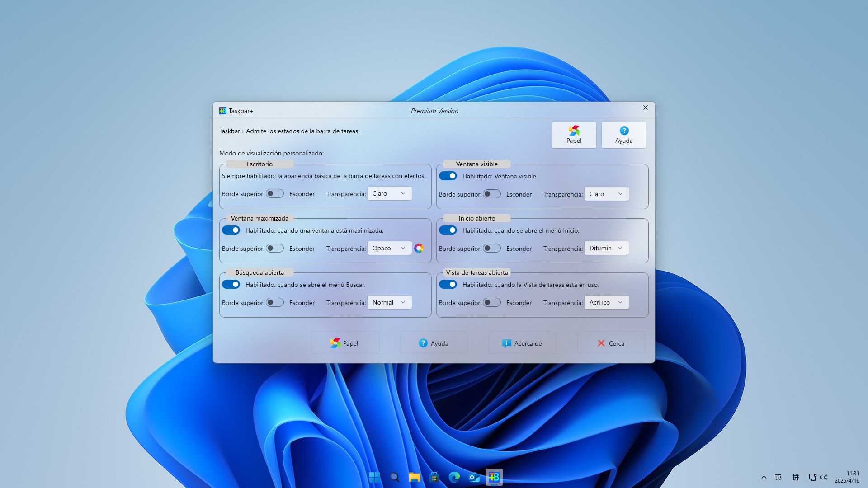
Task: Open Microsoft Store from taskbar
Action: tap(434, 477)
